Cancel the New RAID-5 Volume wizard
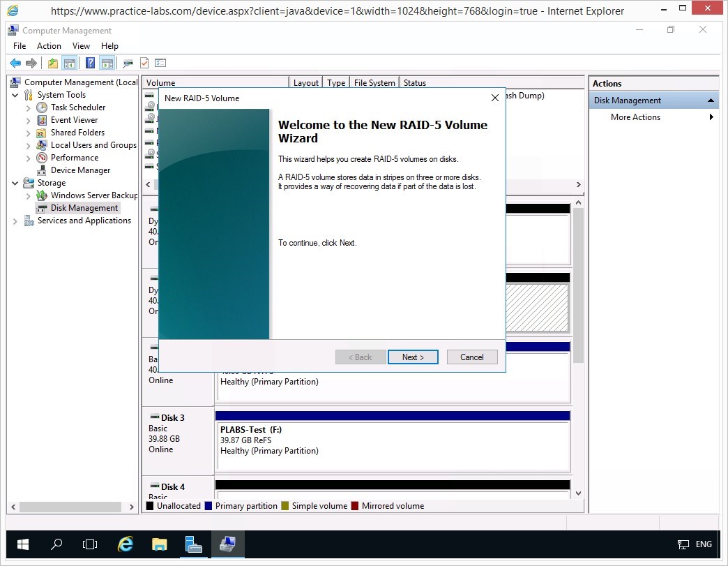Viewport: 728px width, 566px height. 471,357
